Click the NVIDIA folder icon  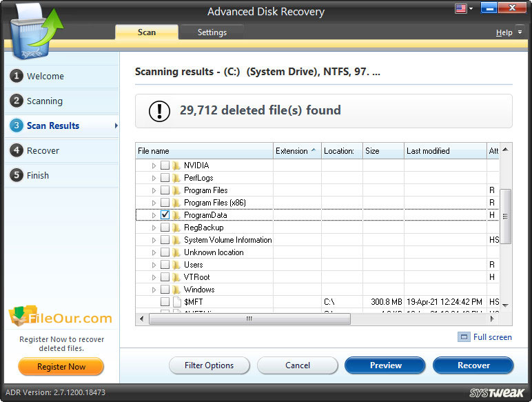pos(176,165)
